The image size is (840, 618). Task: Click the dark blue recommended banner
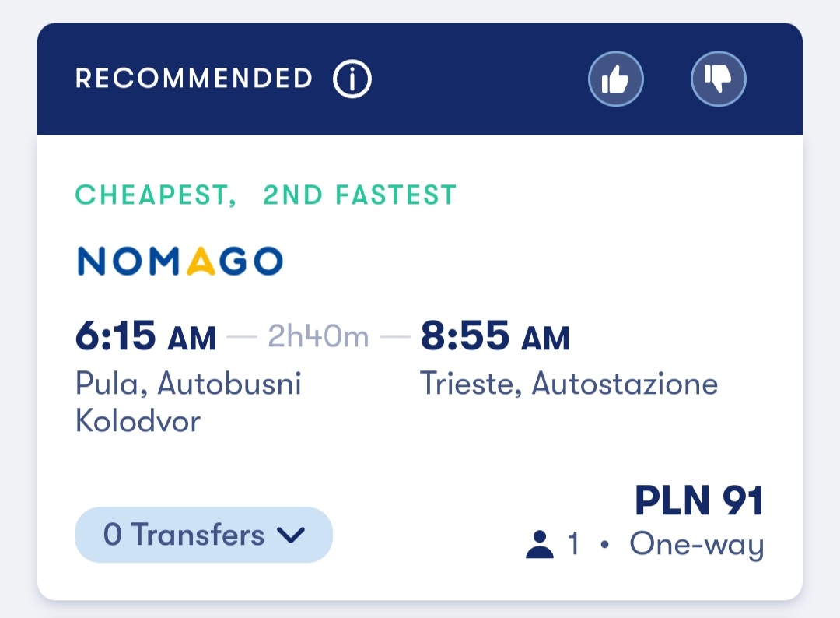[x=420, y=79]
